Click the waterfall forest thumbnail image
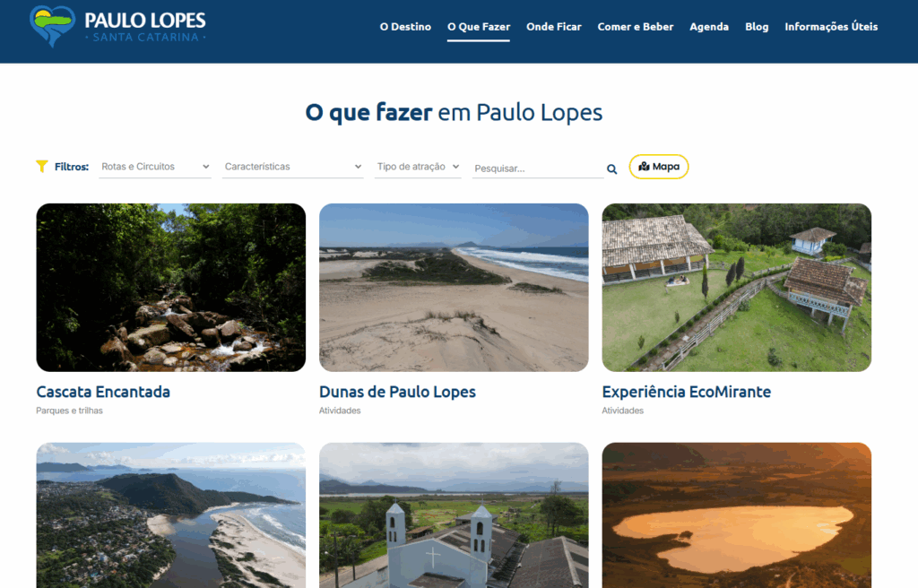The width and height of the screenshot is (918, 588). point(171,288)
